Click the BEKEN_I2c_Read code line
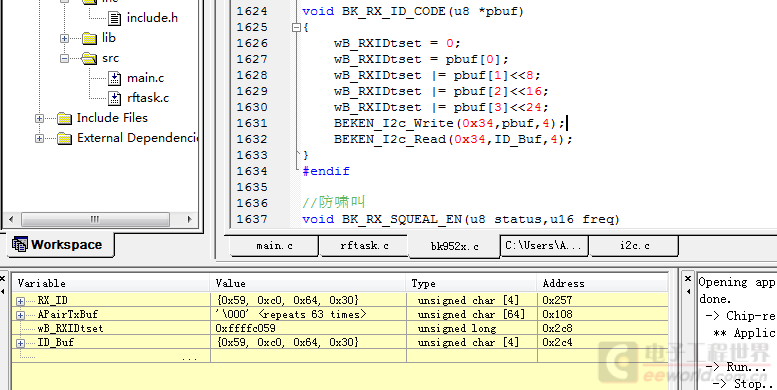This screenshot has width=777, height=390. [x=453, y=139]
